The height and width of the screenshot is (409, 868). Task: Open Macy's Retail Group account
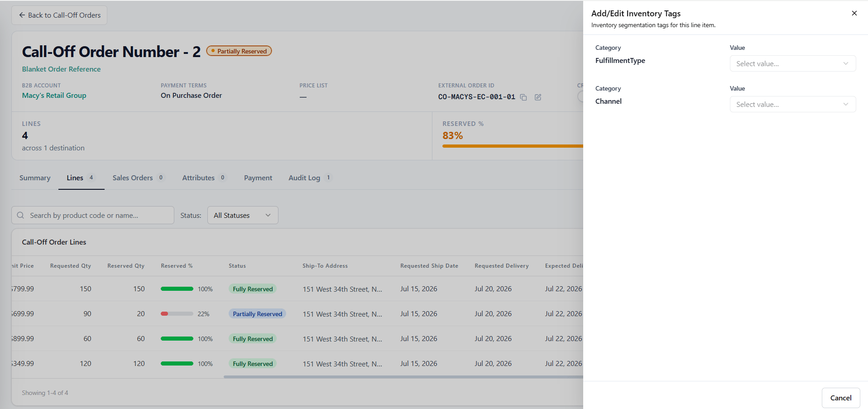point(54,96)
